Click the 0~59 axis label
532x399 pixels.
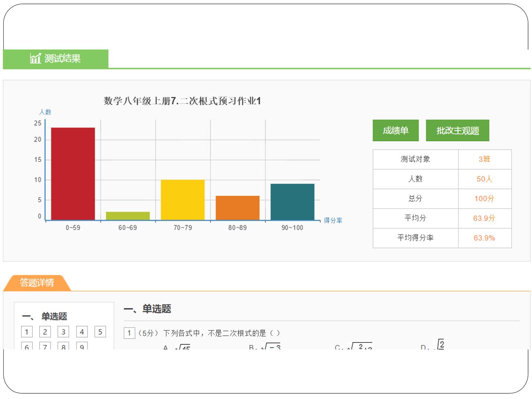coord(73,228)
